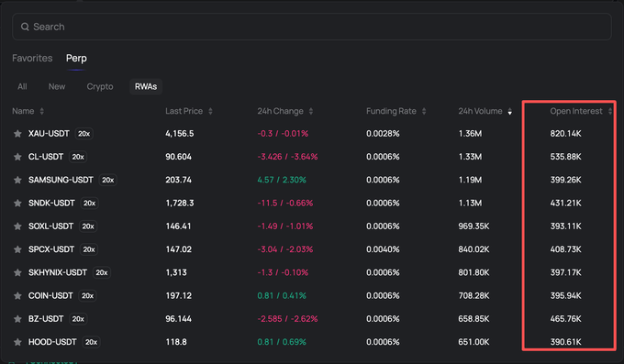
Task: Favorite the BZ-USDT star icon
Action: [x=17, y=319]
